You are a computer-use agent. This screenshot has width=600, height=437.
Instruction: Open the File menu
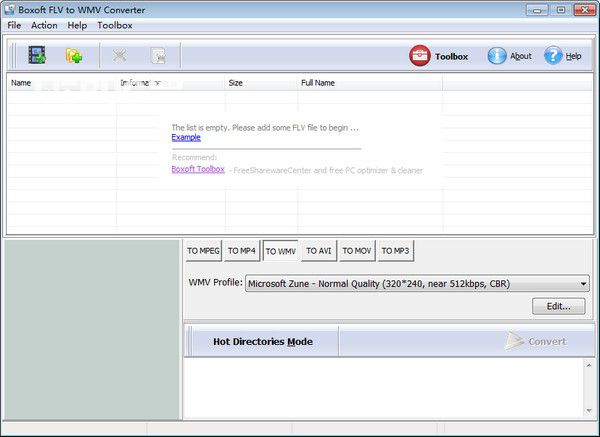tap(14, 25)
